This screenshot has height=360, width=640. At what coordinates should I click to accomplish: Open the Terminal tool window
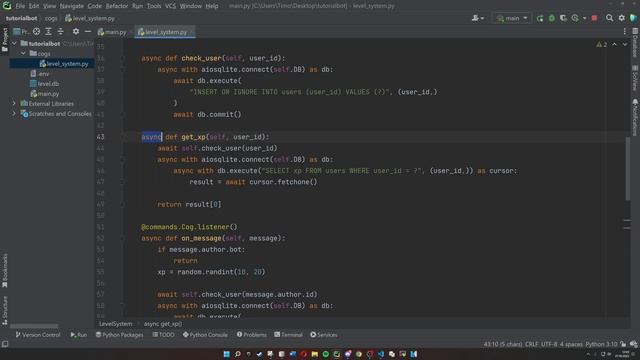point(289,335)
